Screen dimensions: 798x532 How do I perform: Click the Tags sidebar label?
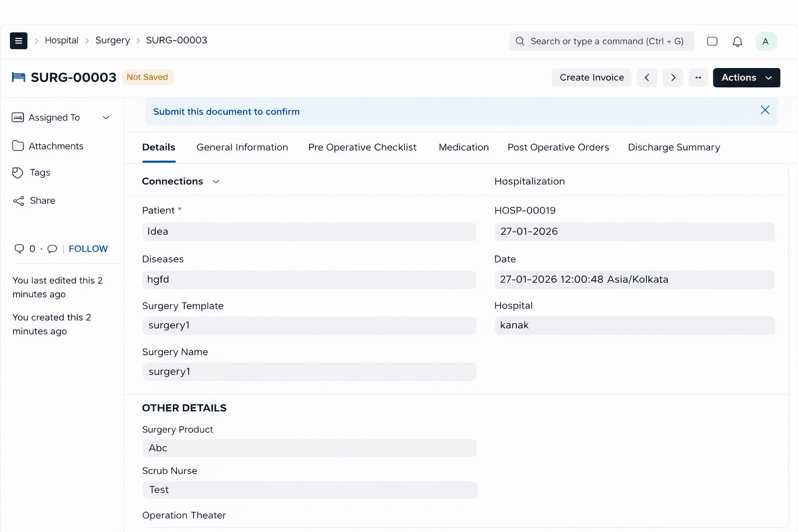[40, 172]
